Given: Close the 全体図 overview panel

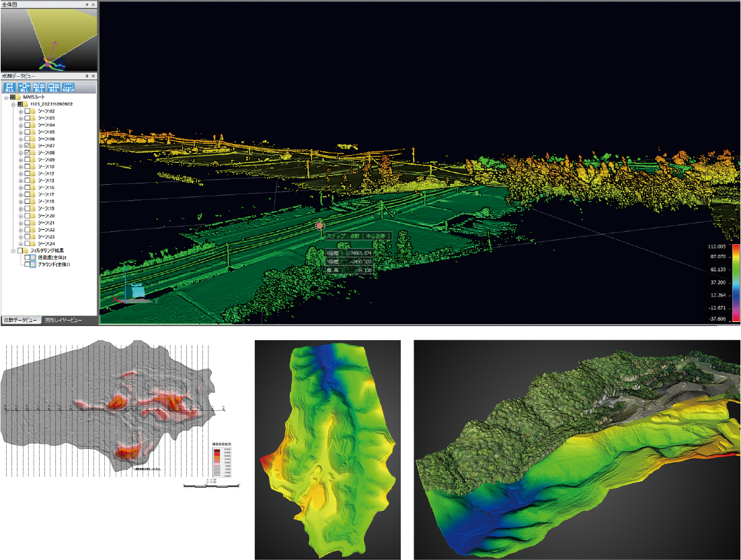Looking at the screenshot, I should 93,4.
